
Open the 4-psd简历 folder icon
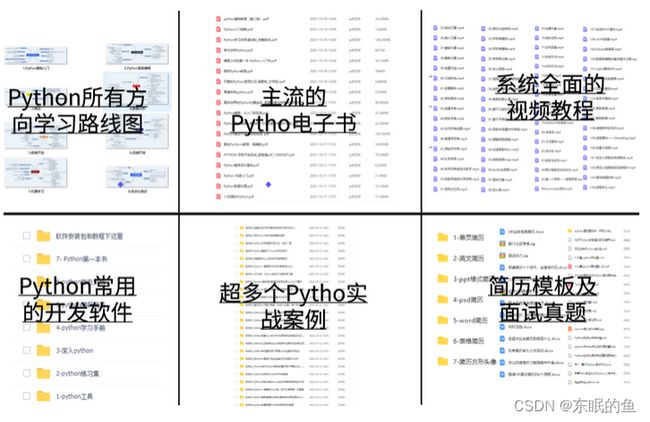point(443,299)
